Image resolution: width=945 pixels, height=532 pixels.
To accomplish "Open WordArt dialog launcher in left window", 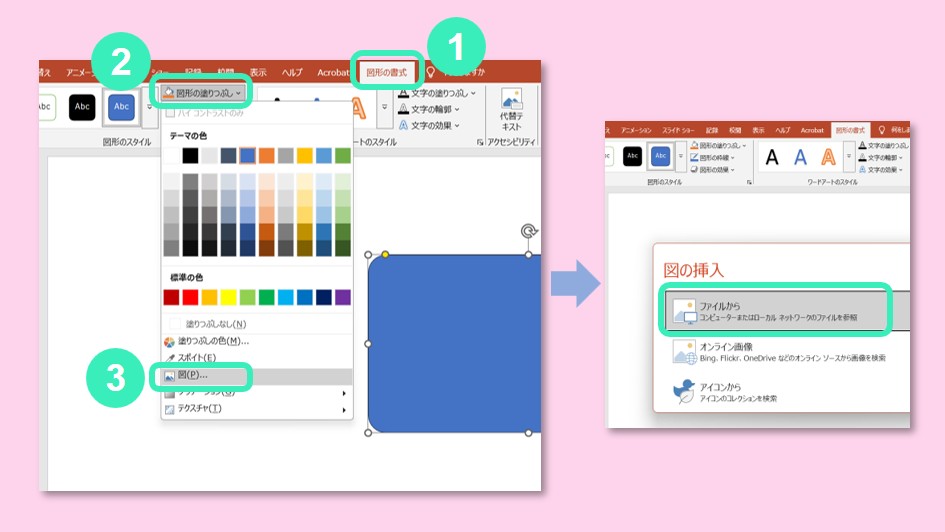I will [480, 142].
